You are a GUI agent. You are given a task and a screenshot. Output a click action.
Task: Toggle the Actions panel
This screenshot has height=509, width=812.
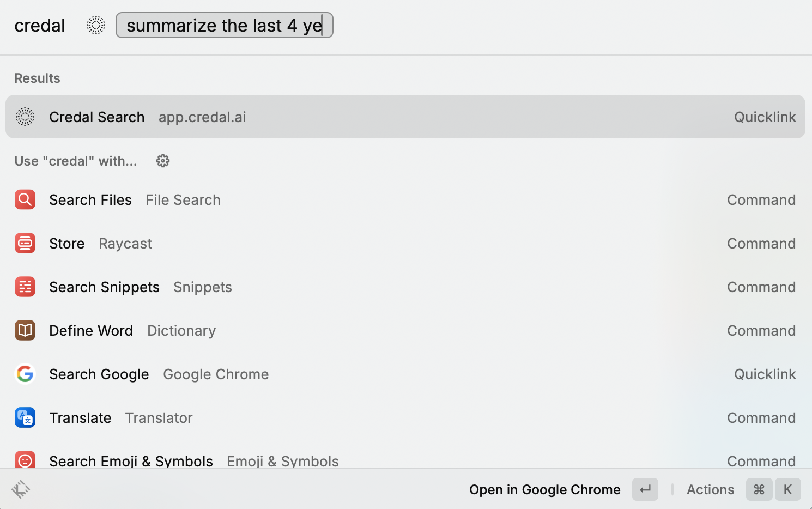[x=710, y=489]
